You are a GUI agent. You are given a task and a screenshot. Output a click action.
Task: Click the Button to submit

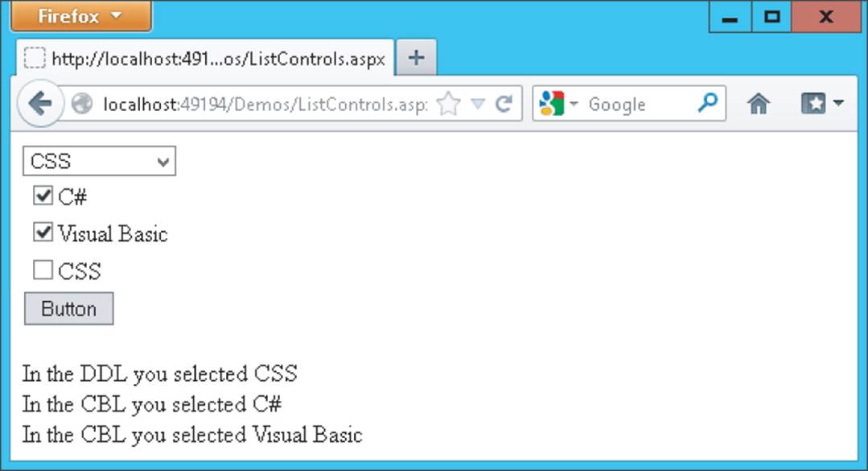point(68,308)
